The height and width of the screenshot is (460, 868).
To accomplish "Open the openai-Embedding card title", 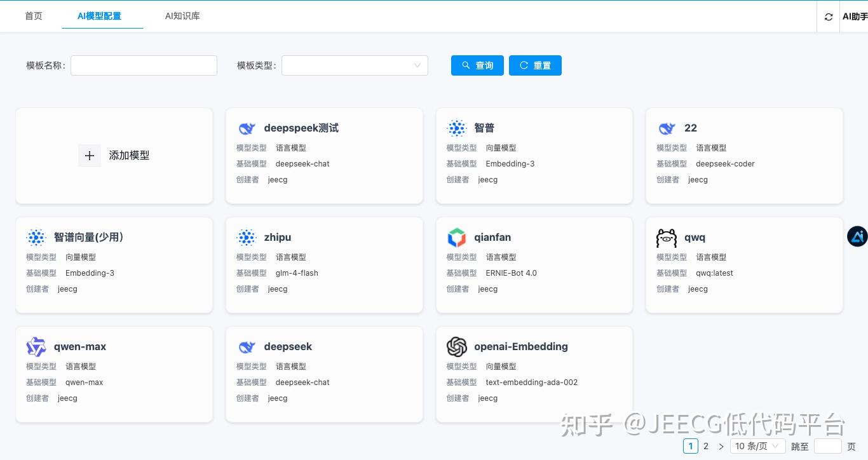I will pyautogui.click(x=521, y=347).
